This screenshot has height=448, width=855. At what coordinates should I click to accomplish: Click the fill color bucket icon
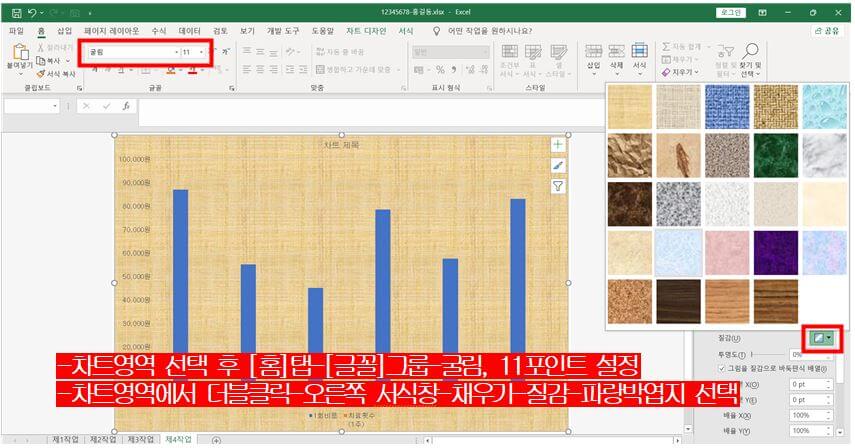coord(171,70)
